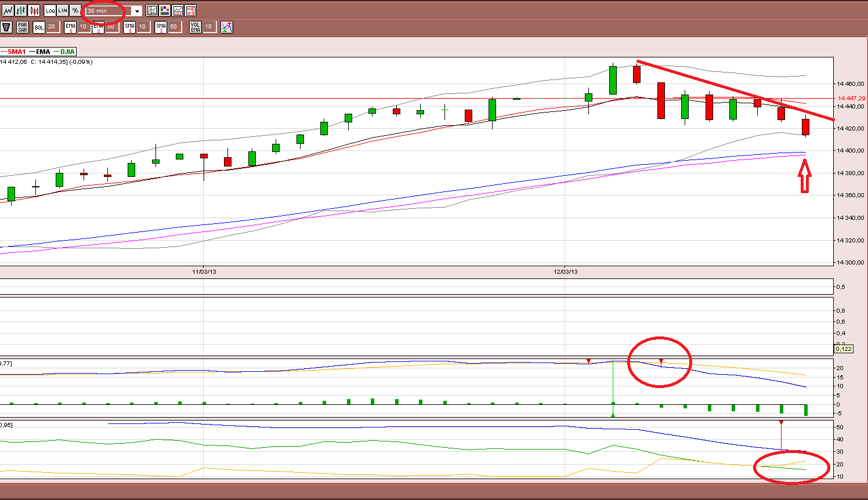
Task: Open the chart cursor crosshair tool
Action: pos(152,10)
